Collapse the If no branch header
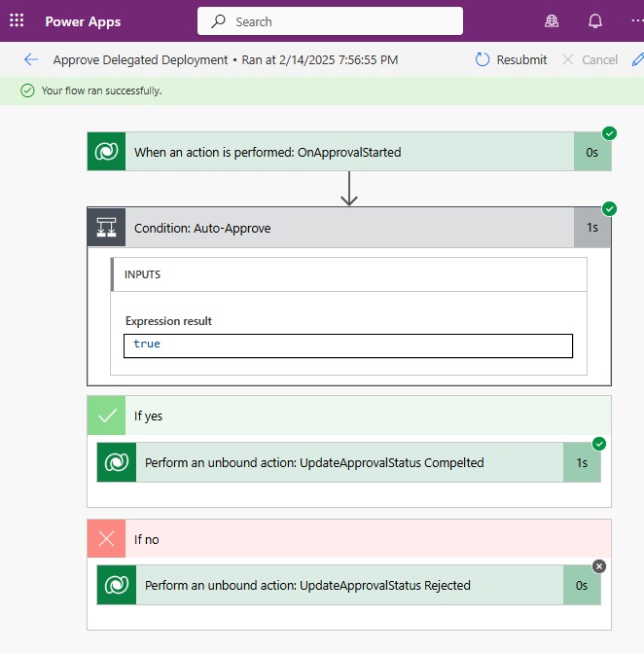The width and height of the screenshot is (644, 653). (x=349, y=538)
